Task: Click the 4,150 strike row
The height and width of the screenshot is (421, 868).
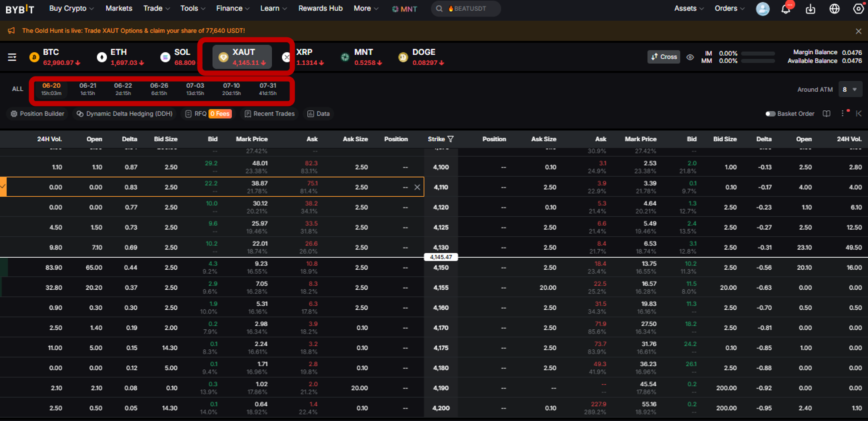Action: [441, 268]
